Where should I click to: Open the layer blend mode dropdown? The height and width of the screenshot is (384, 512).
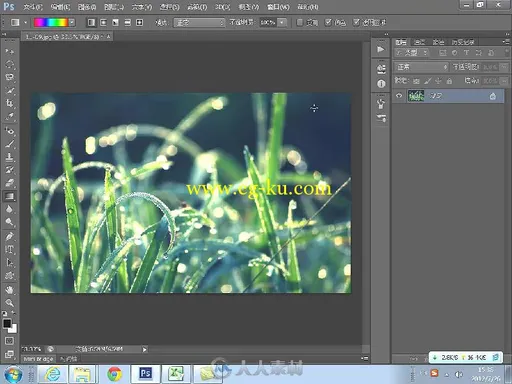(421, 67)
